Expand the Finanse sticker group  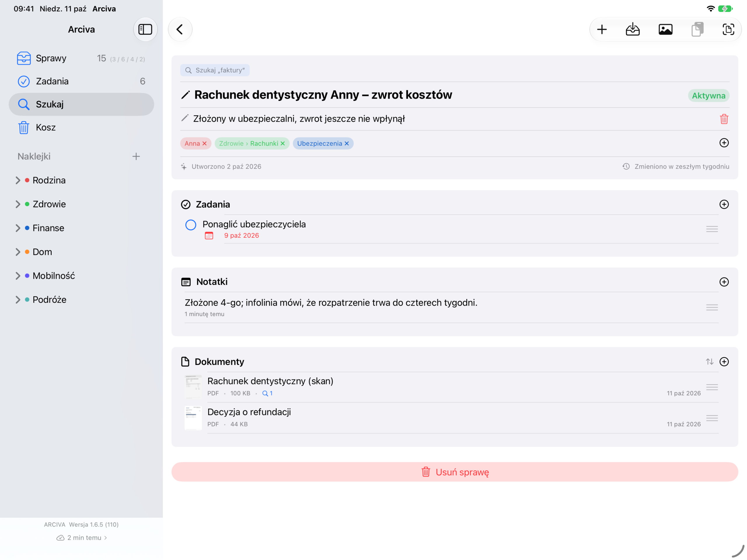click(18, 228)
